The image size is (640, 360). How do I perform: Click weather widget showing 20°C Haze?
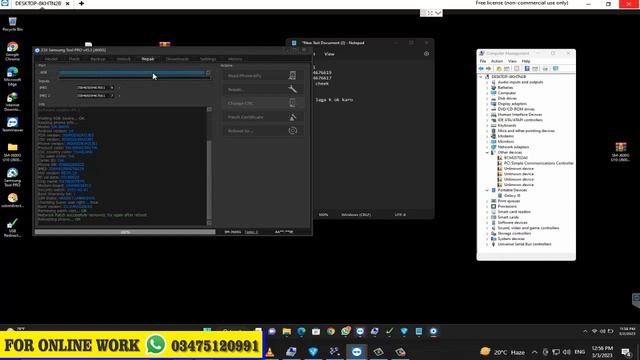point(502,352)
